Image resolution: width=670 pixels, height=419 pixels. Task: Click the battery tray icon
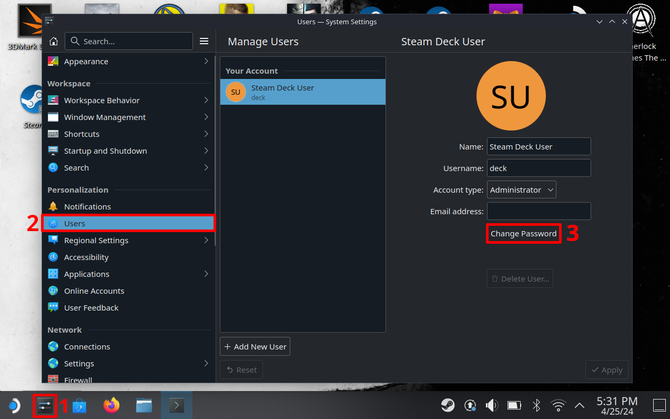tap(514, 405)
